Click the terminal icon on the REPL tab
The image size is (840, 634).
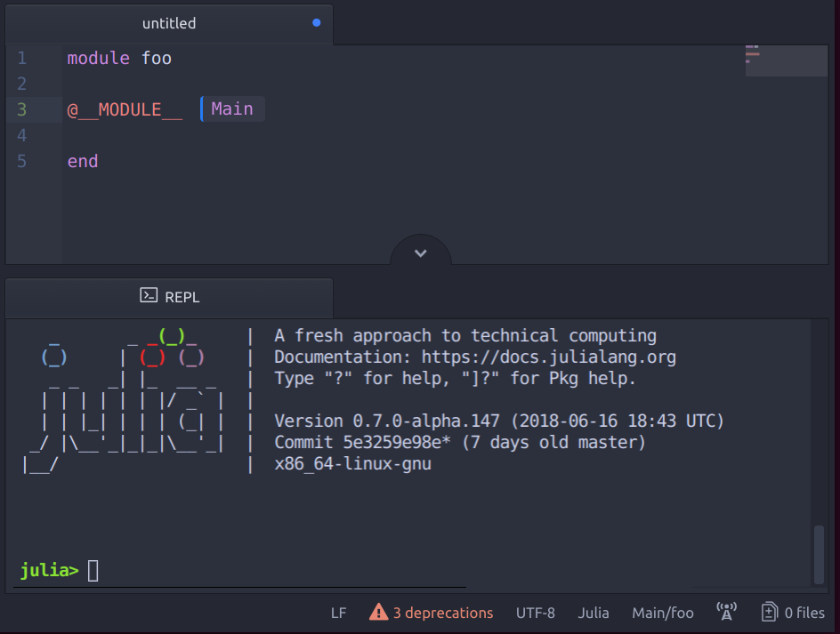pos(149,297)
